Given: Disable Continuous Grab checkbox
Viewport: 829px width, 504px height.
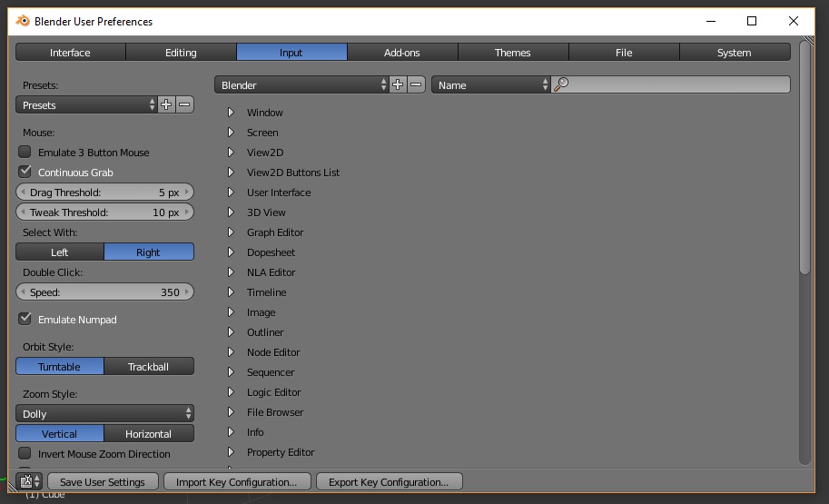Looking at the screenshot, I should point(25,172).
